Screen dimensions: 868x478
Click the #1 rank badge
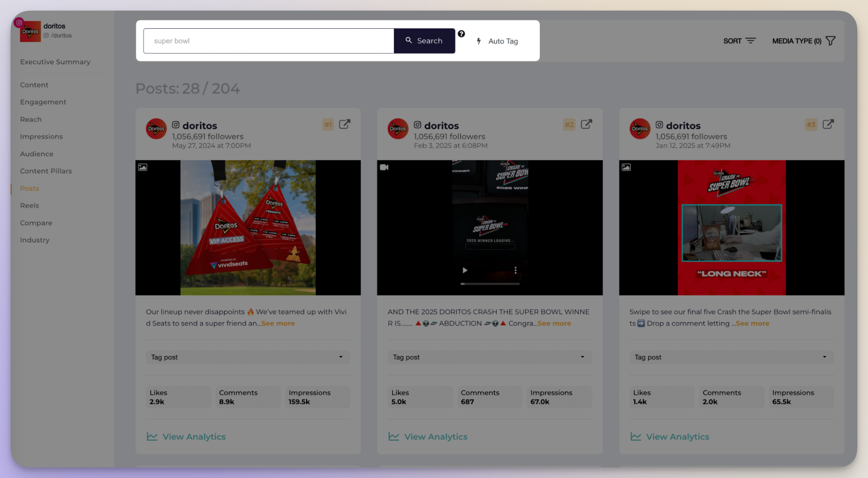click(x=328, y=124)
